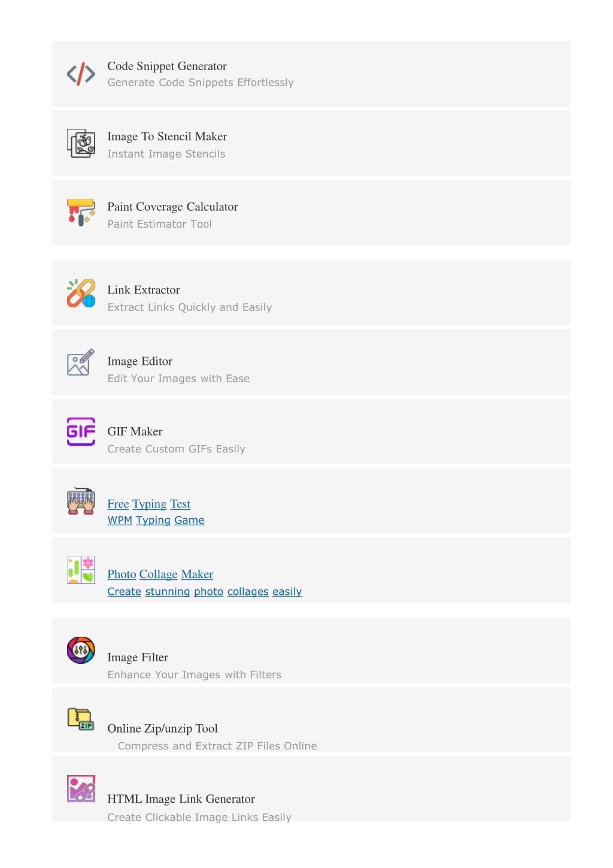Click the HTML Image Link Generator icon
The image size is (613, 868).
(x=81, y=788)
